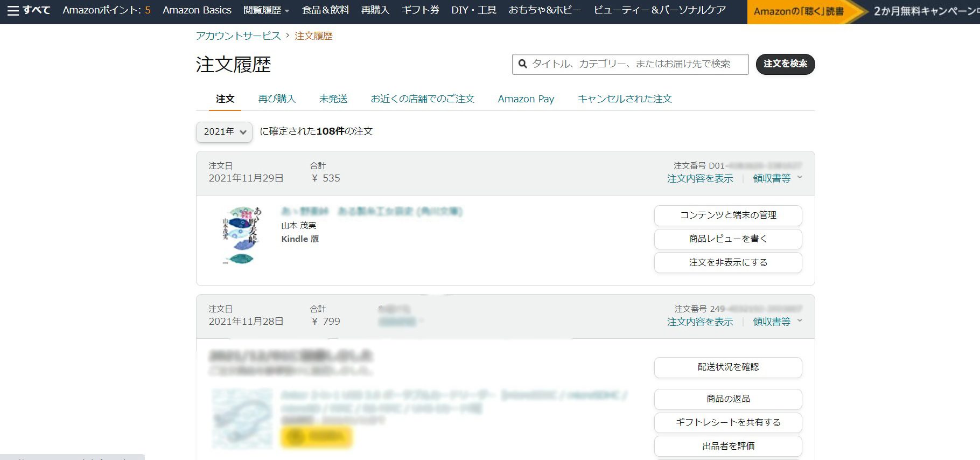Click the 注文を検索 button
The height and width of the screenshot is (460, 980).
tap(785, 64)
